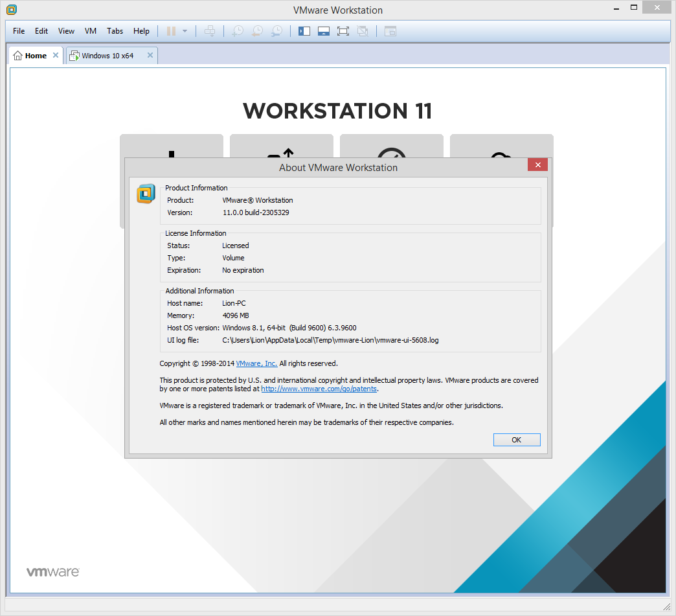
Task: Click the No expiration value
Action: coord(243,271)
